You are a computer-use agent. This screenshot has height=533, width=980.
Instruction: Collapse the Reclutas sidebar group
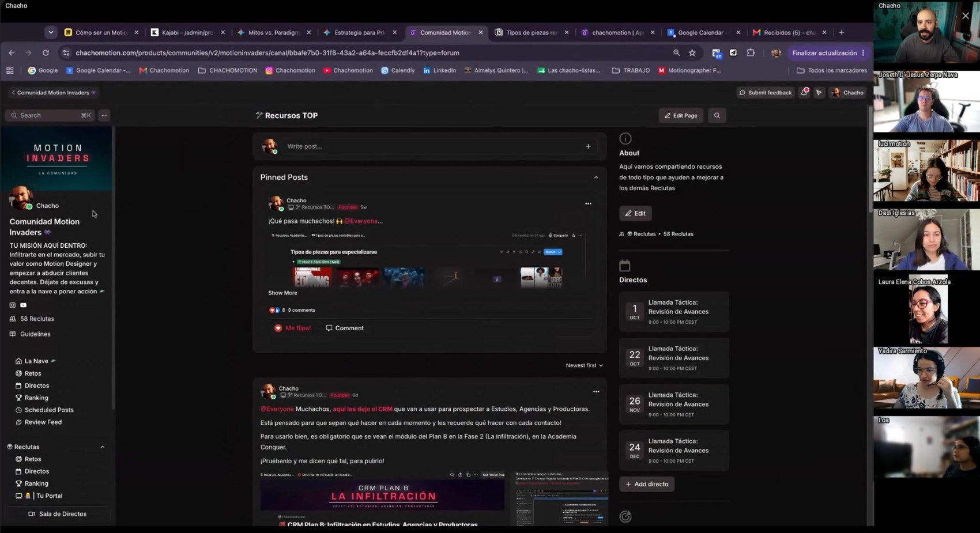(103, 447)
